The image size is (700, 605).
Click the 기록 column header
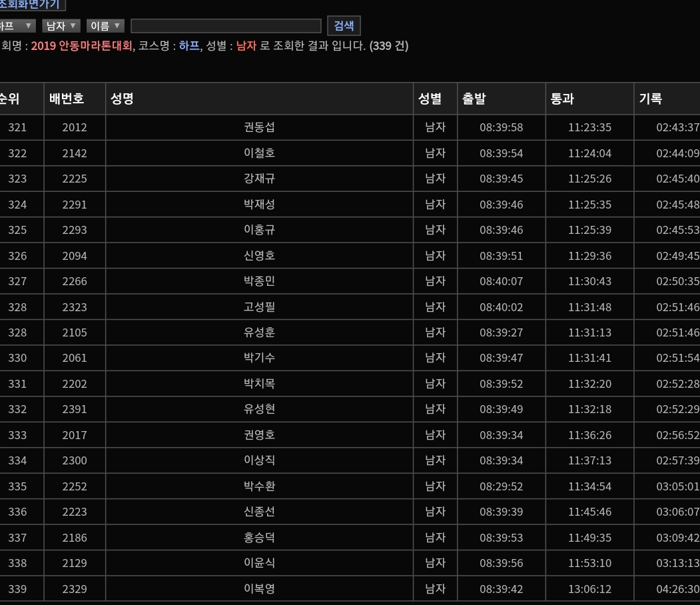651,99
